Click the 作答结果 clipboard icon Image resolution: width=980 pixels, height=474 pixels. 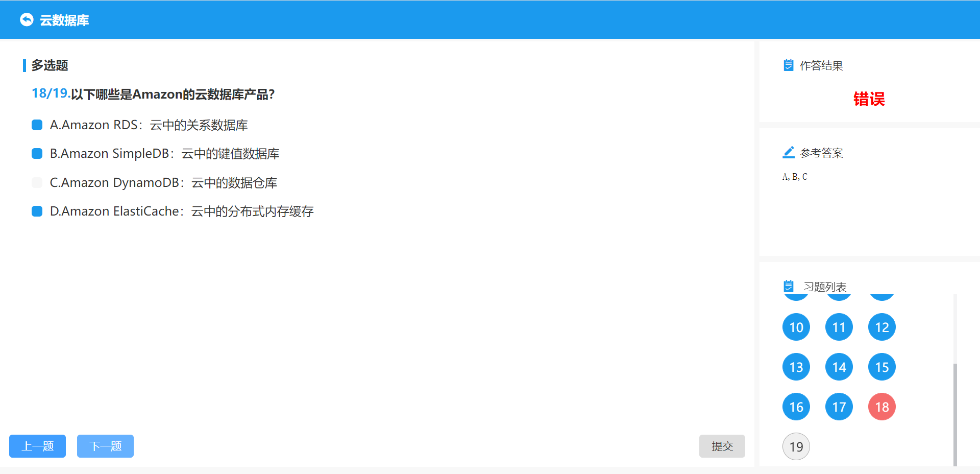pyautogui.click(x=789, y=65)
